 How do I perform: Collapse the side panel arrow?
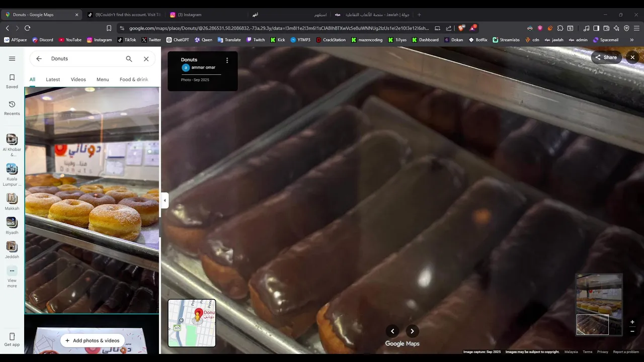[x=165, y=200]
